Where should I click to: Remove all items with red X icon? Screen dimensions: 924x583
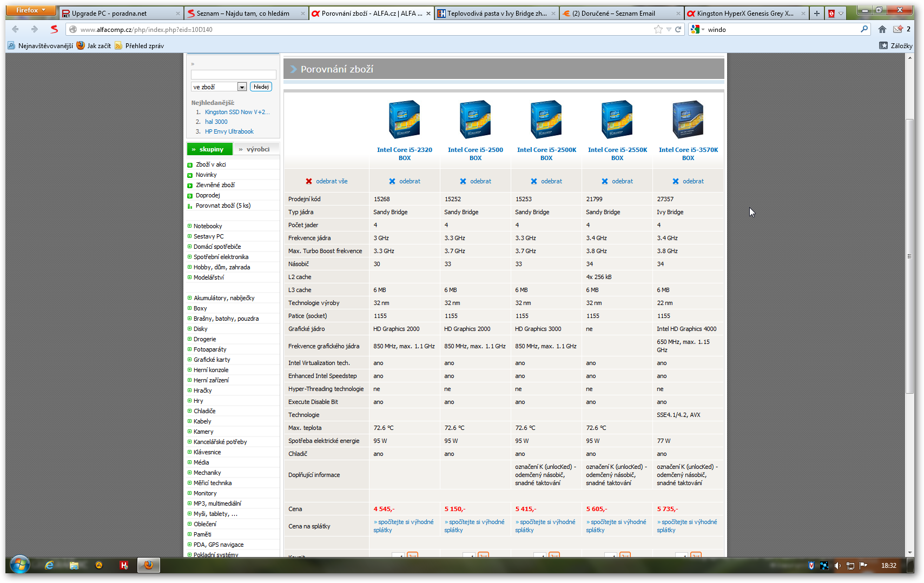click(x=309, y=181)
